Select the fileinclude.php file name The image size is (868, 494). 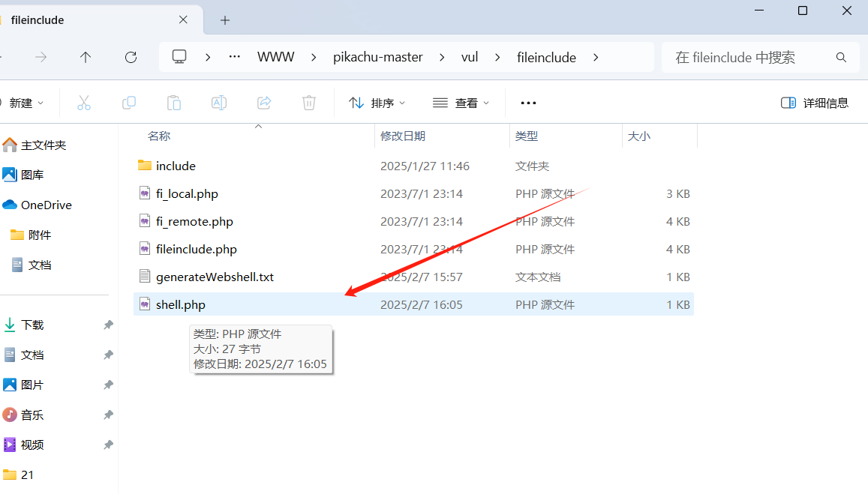click(x=196, y=249)
